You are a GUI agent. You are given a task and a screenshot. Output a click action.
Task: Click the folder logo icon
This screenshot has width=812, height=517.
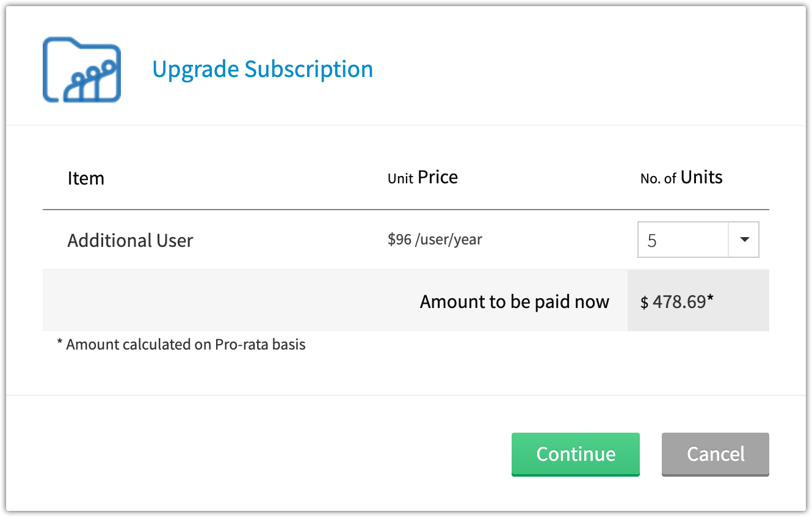coord(82,70)
